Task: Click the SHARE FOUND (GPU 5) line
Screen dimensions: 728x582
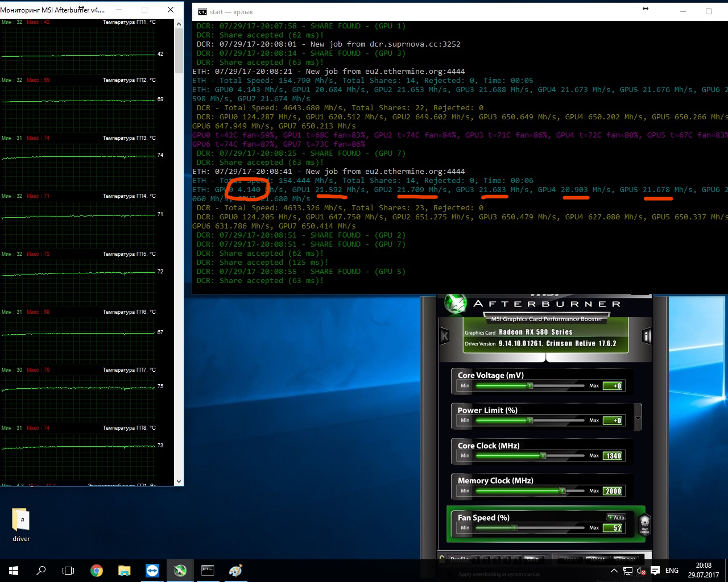Action: 301,272
